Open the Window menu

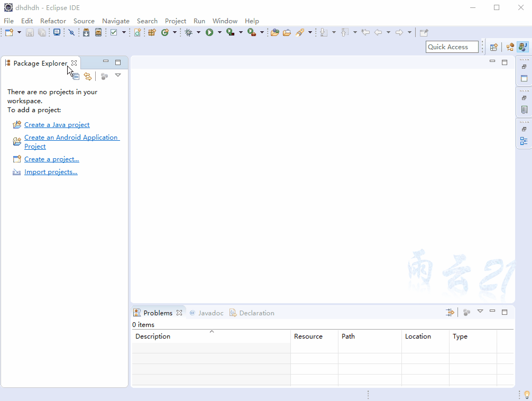(x=225, y=21)
